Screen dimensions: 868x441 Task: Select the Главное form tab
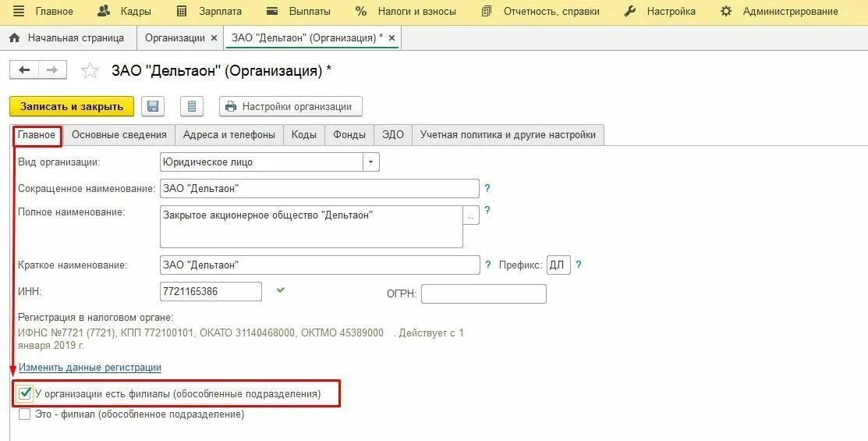37,134
